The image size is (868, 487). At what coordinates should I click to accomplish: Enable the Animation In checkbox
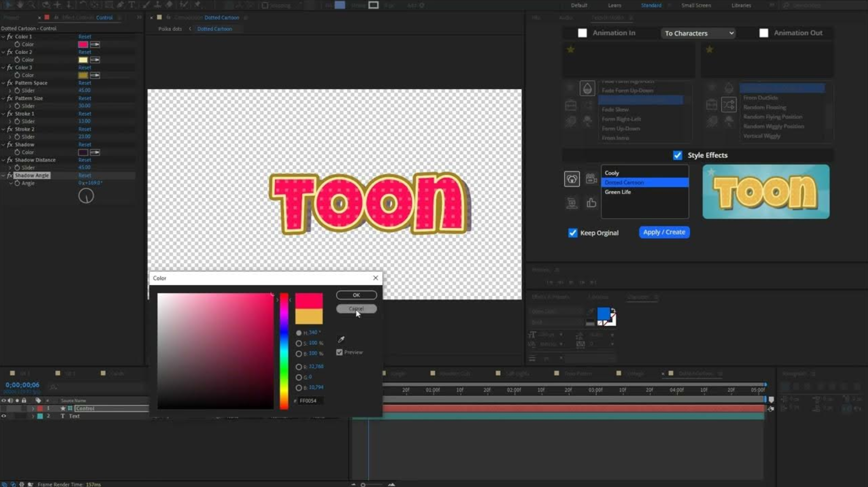pos(582,33)
